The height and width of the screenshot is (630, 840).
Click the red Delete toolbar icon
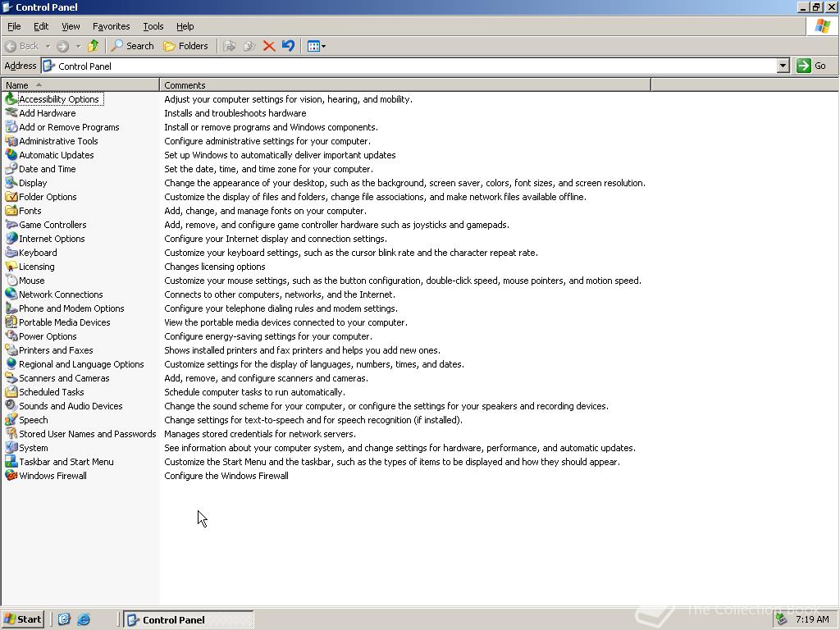click(x=269, y=46)
